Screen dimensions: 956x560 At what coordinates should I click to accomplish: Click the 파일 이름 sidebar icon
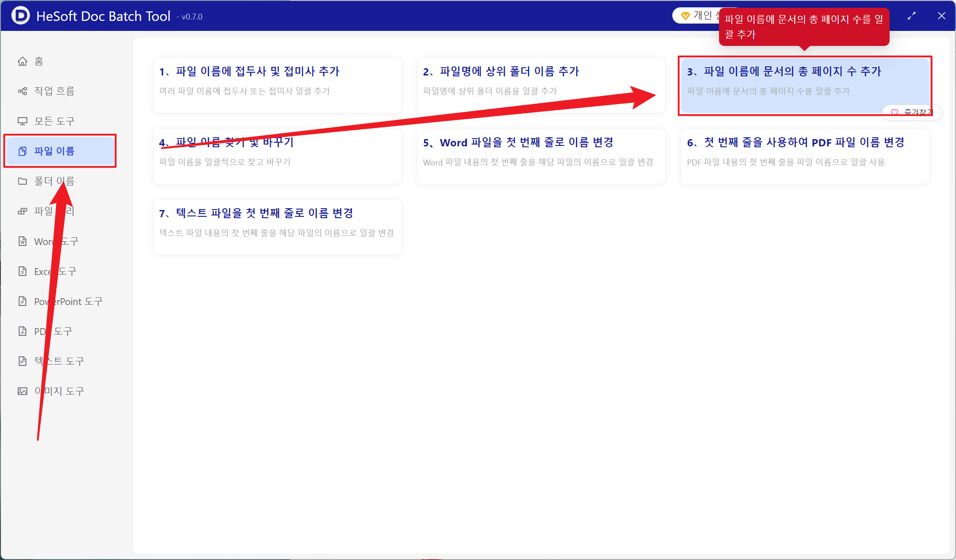tap(22, 151)
